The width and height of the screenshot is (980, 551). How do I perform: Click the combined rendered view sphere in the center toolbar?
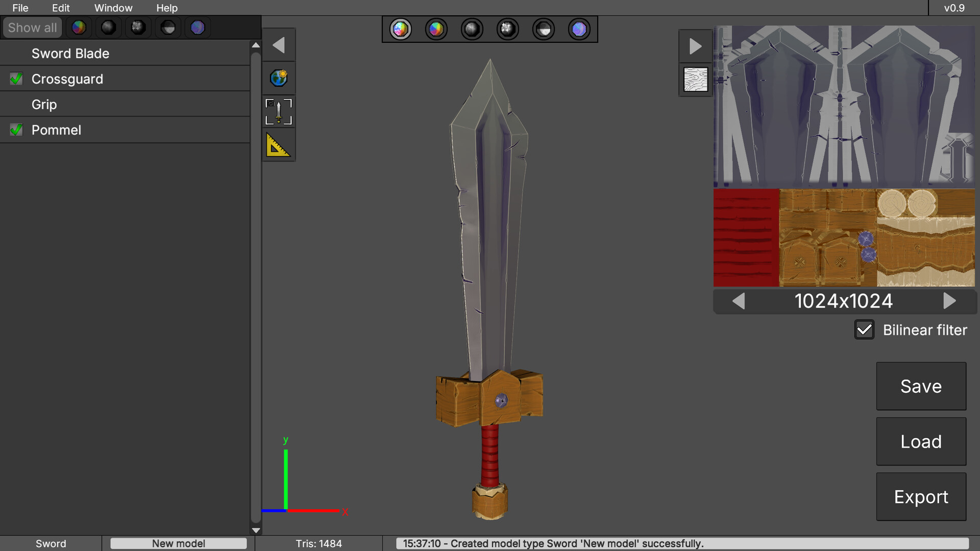pos(400,29)
